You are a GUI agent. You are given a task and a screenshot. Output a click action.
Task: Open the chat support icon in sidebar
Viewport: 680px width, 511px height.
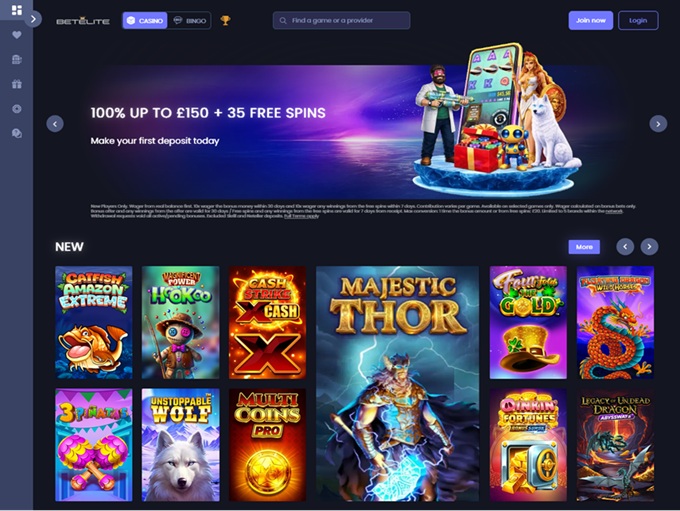pyautogui.click(x=16, y=133)
